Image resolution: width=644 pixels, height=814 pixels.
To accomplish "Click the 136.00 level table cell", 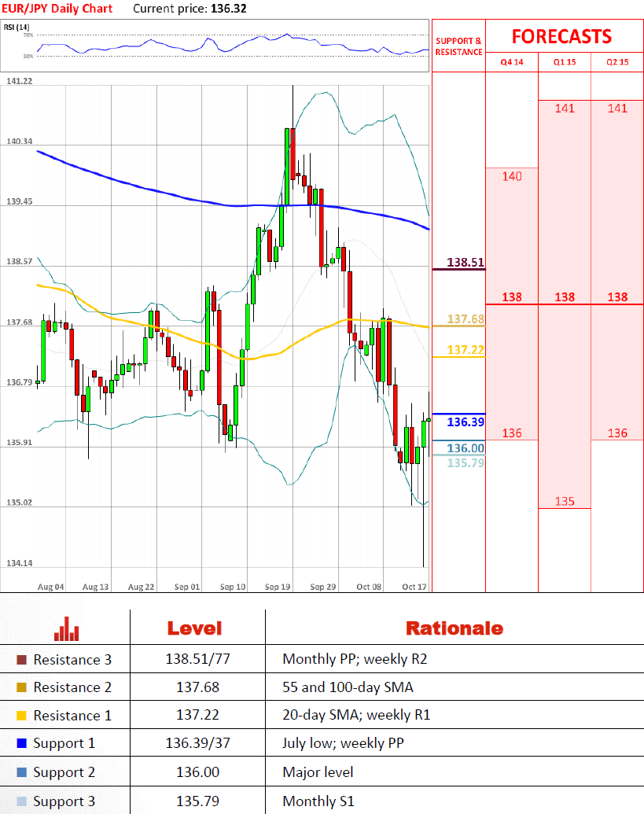I will click(197, 772).
